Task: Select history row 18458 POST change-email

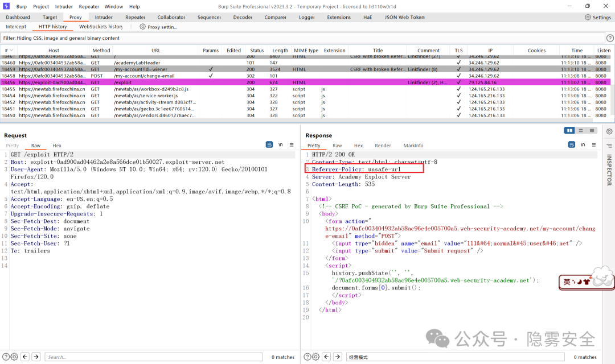Action: 306,76
